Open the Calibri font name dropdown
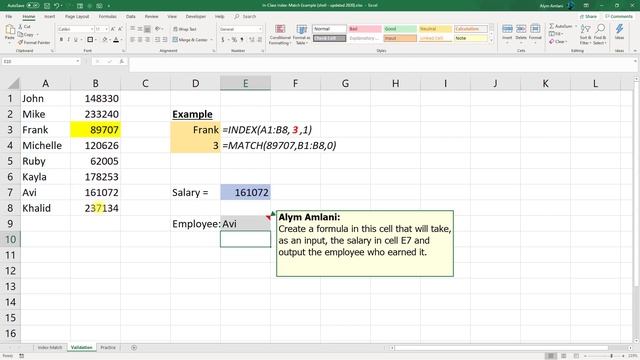 92,29
